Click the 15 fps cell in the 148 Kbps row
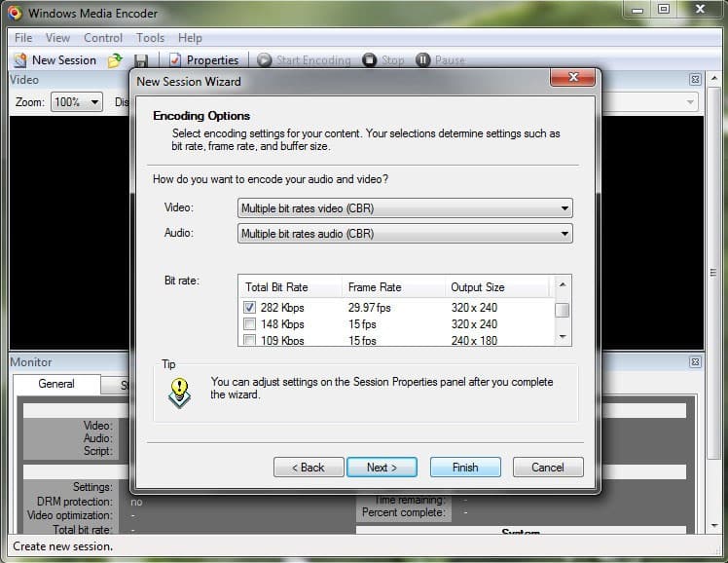Viewport: 728px width, 563px height. point(362,323)
